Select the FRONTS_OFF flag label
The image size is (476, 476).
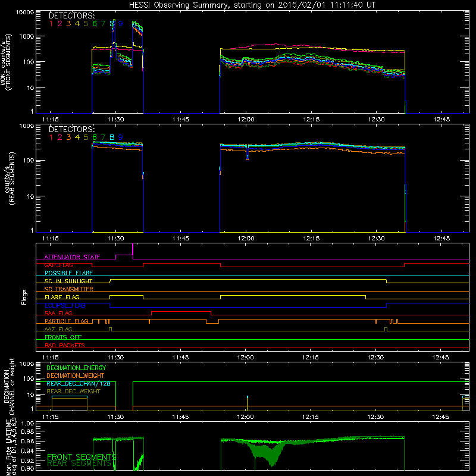(63, 337)
